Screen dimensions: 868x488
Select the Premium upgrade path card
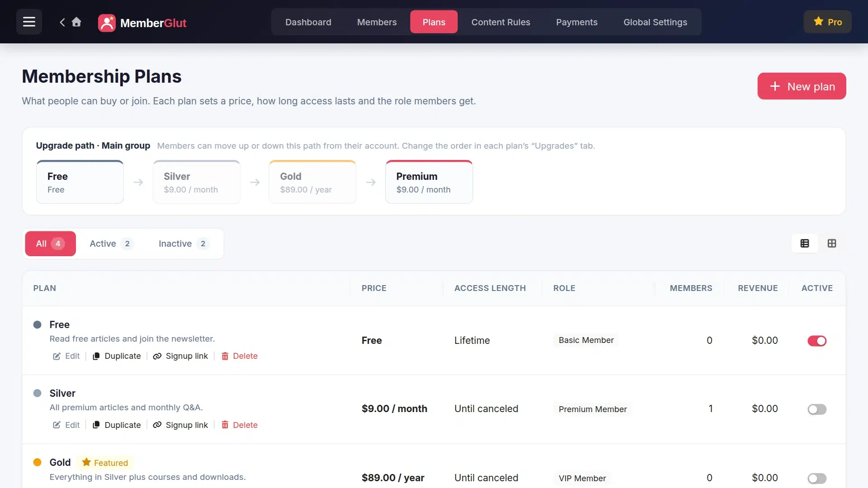[x=429, y=182]
